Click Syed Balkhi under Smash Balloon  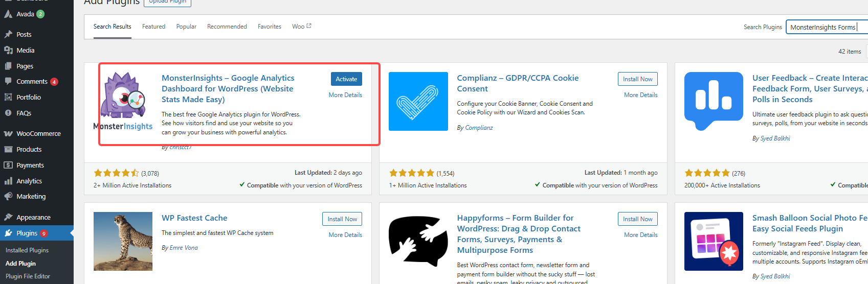point(775,276)
